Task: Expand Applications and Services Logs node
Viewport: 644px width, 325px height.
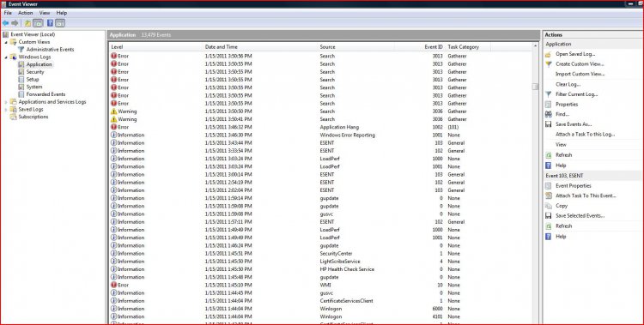Action: tap(6, 102)
